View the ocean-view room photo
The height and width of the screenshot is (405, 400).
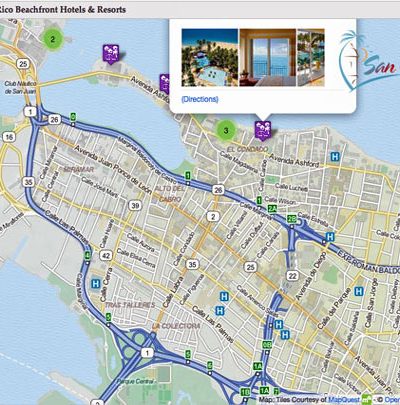267,57
